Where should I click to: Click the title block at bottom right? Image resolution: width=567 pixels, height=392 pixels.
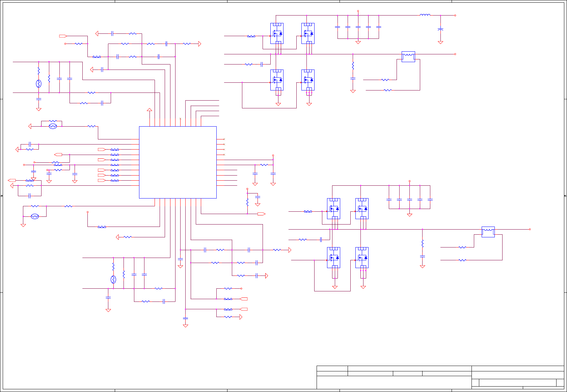440,377
